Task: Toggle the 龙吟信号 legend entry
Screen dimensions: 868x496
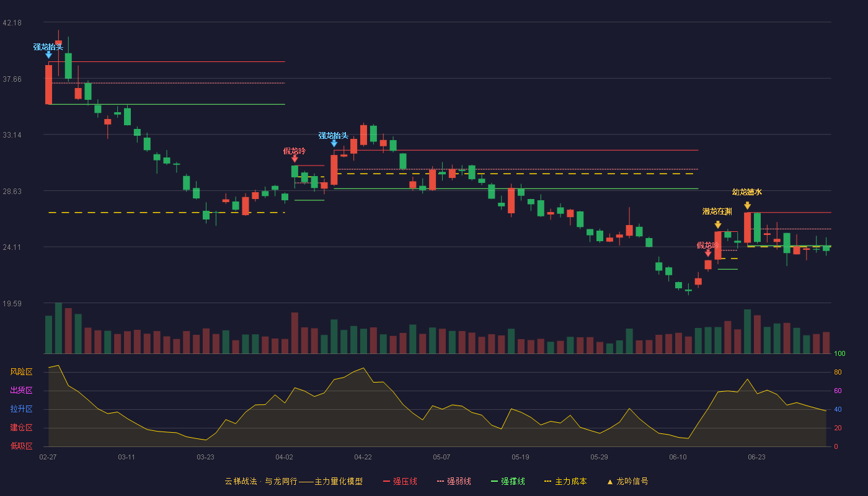Action: point(627,481)
